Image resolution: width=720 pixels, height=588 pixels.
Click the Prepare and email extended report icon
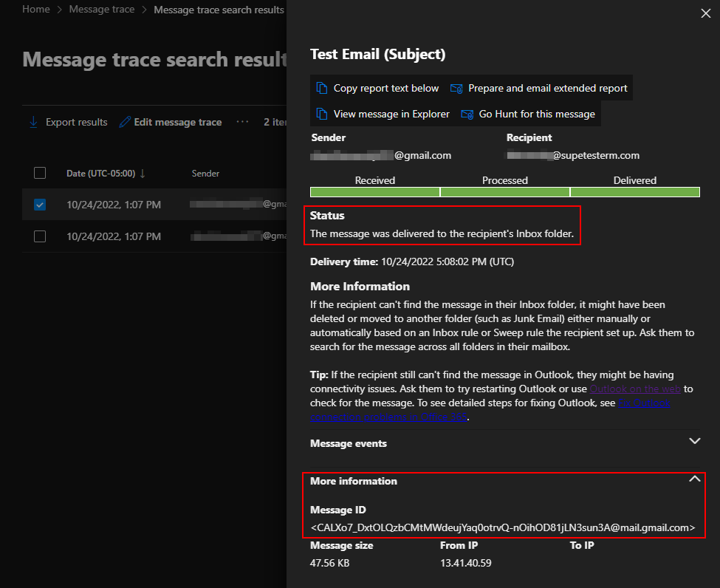click(x=456, y=89)
